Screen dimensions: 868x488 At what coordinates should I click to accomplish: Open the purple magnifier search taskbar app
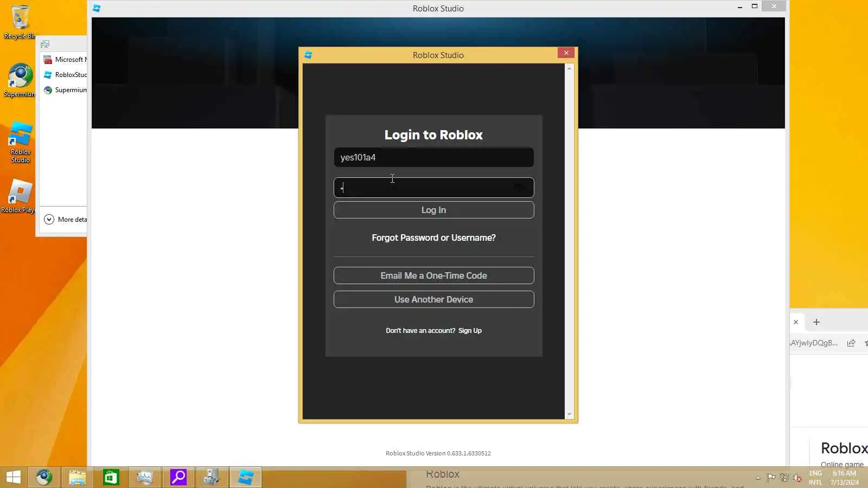click(178, 477)
